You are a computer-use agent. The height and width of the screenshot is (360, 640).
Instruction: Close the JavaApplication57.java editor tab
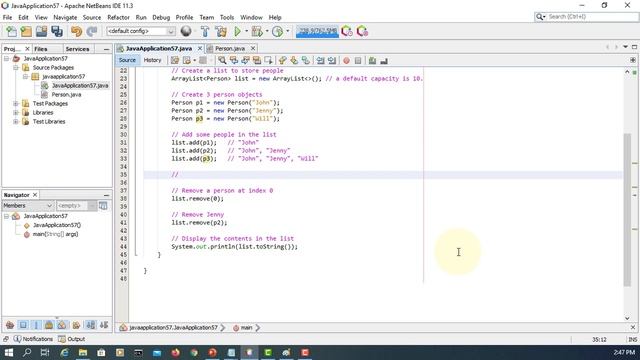coord(200,49)
